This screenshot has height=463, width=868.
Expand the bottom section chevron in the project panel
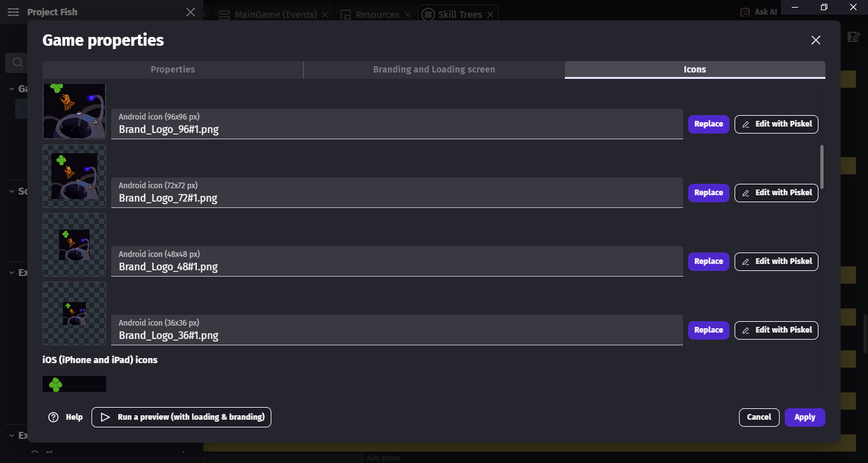click(x=12, y=435)
